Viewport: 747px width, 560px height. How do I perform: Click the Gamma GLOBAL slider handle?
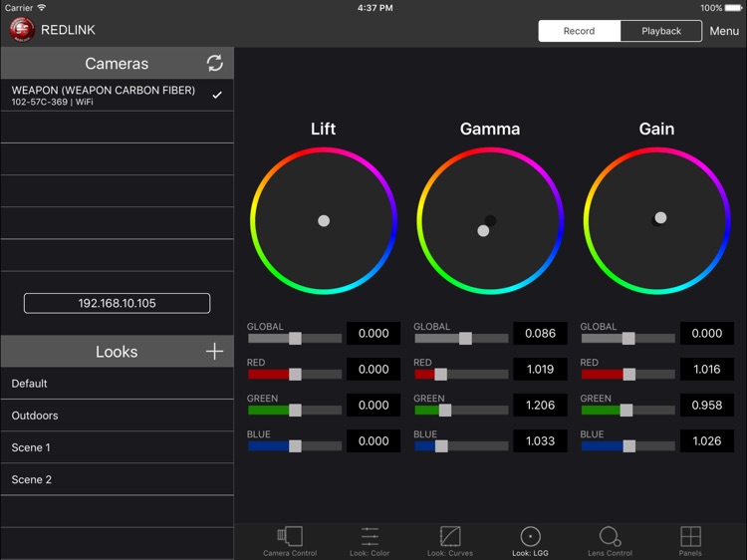click(x=465, y=339)
